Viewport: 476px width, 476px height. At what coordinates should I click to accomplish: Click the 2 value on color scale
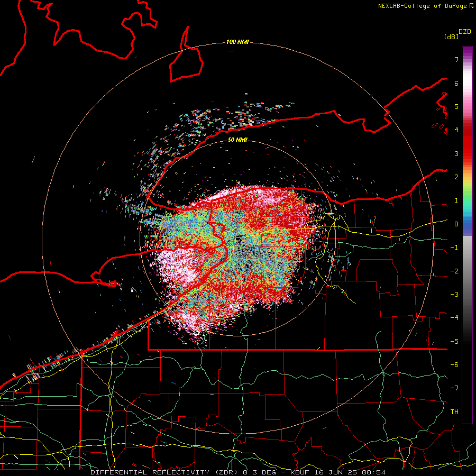(x=456, y=177)
